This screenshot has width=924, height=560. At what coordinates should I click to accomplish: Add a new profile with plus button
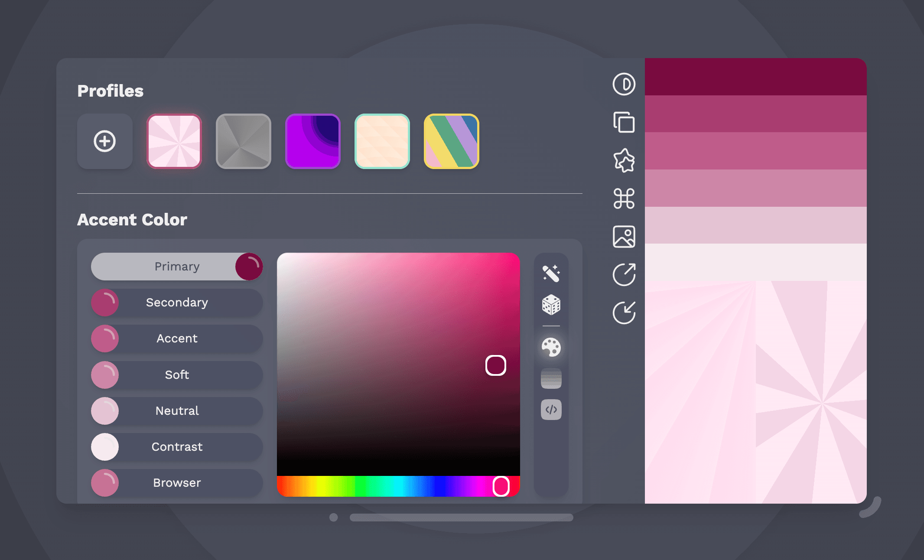pyautogui.click(x=105, y=141)
